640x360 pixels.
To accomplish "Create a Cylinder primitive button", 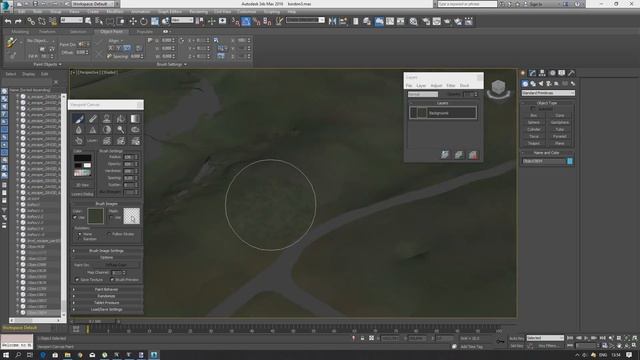I will point(533,129).
